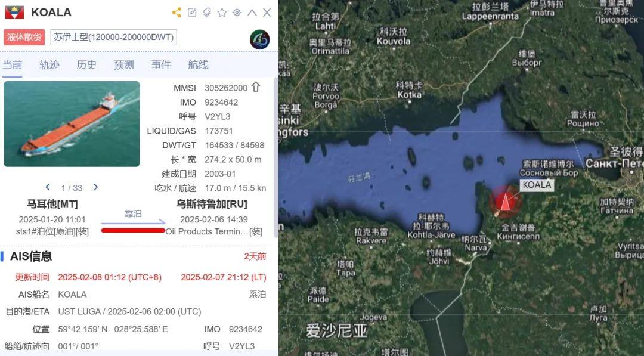Viewport: 644px width, 356px height.
Task: Show previous ship photo
Action: coord(48,187)
